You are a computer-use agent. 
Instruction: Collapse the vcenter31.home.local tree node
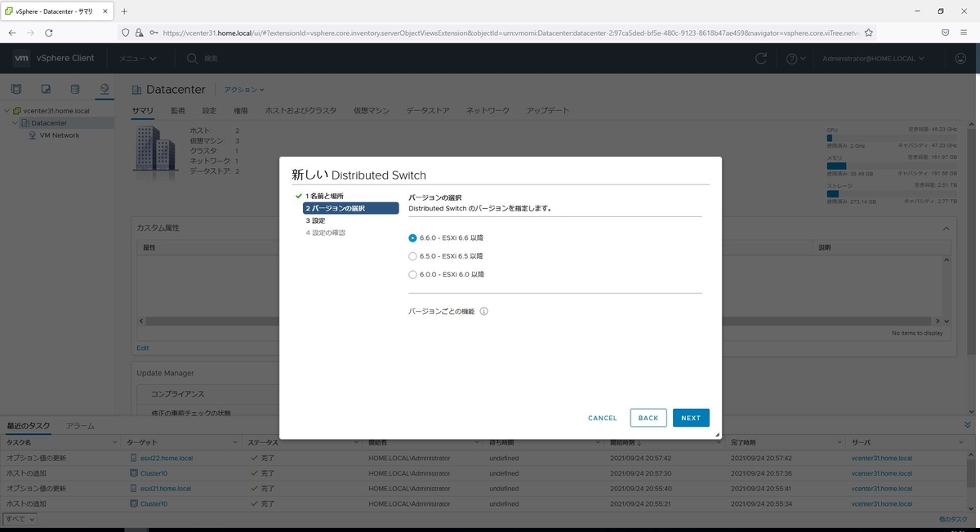tap(7, 111)
